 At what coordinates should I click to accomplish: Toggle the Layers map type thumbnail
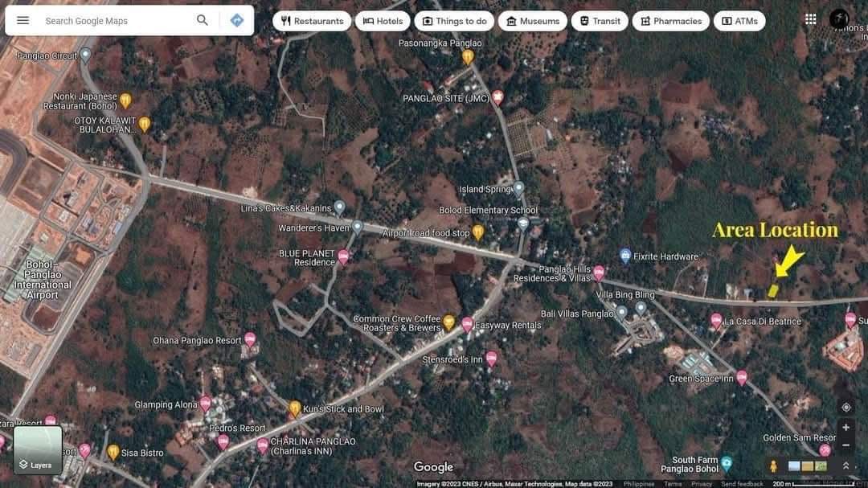[x=38, y=450]
